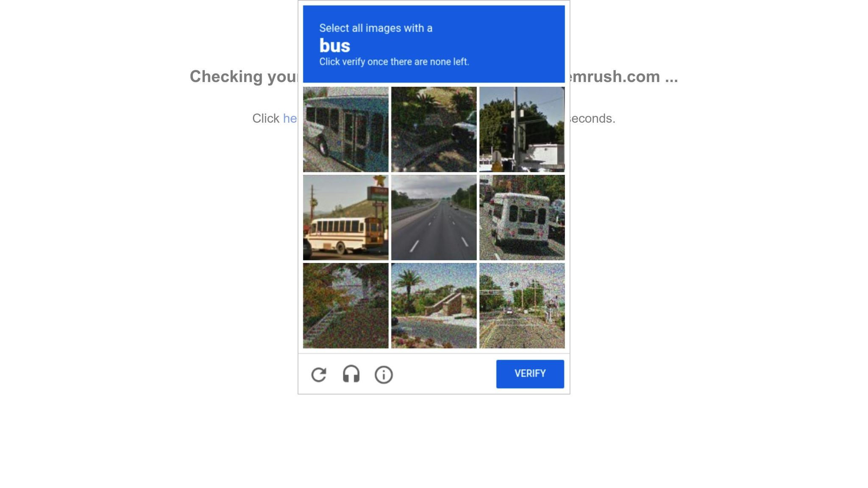This screenshot has width=868, height=488.
Task: Click the "seconds." text behind the dialog
Action: click(593, 119)
